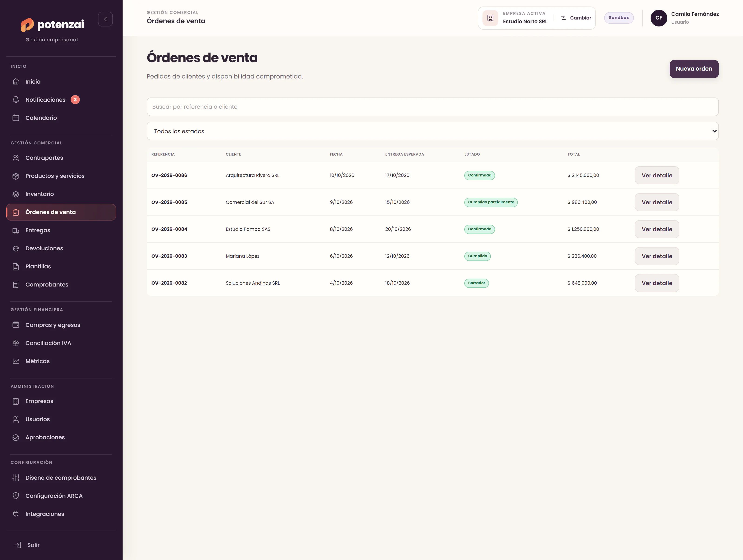Viewport: 743px width, 560px height.
Task: Click the Entregas truck icon
Action: tap(16, 231)
